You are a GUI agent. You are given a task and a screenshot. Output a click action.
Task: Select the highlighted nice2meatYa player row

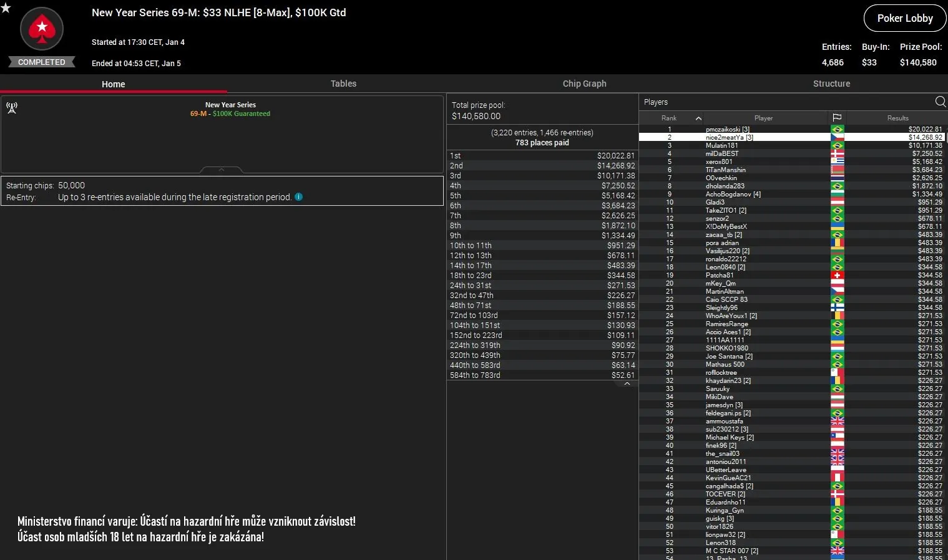[x=765, y=137]
